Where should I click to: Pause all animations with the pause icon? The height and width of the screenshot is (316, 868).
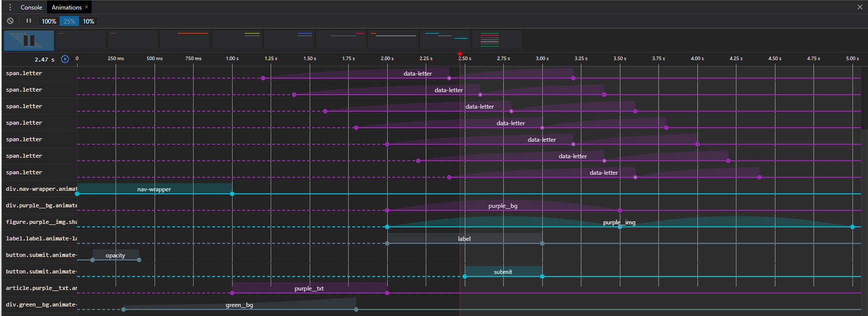point(29,21)
